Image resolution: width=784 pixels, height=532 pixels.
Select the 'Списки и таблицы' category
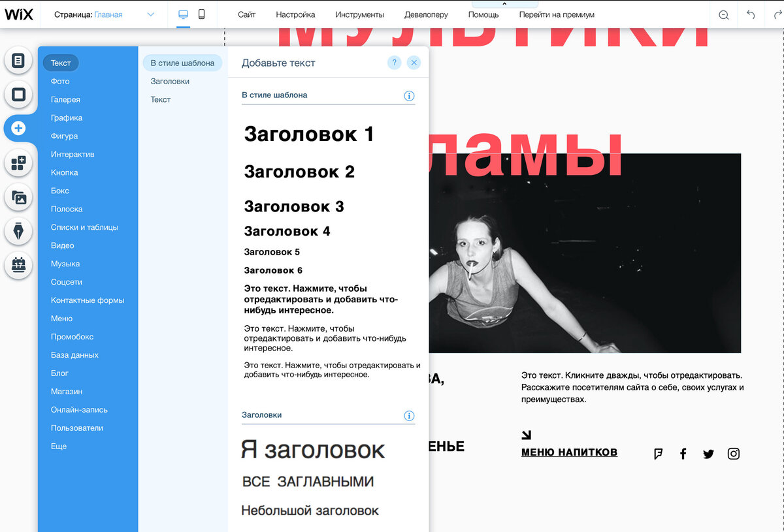point(84,227)
